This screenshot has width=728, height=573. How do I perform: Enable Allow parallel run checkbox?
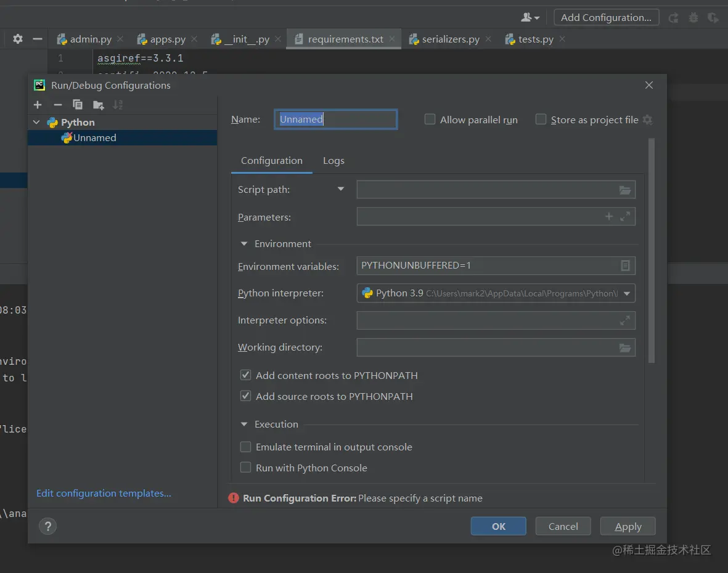coord(430,120)
